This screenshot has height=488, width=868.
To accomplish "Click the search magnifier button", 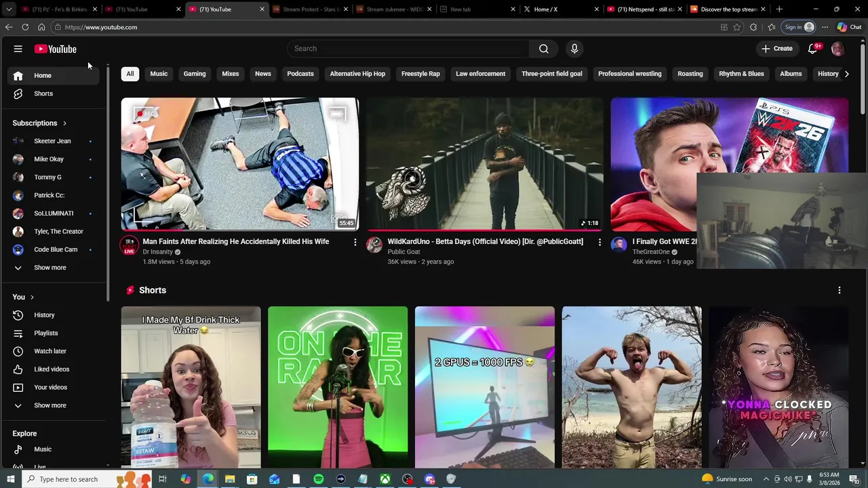I will 543,49.
